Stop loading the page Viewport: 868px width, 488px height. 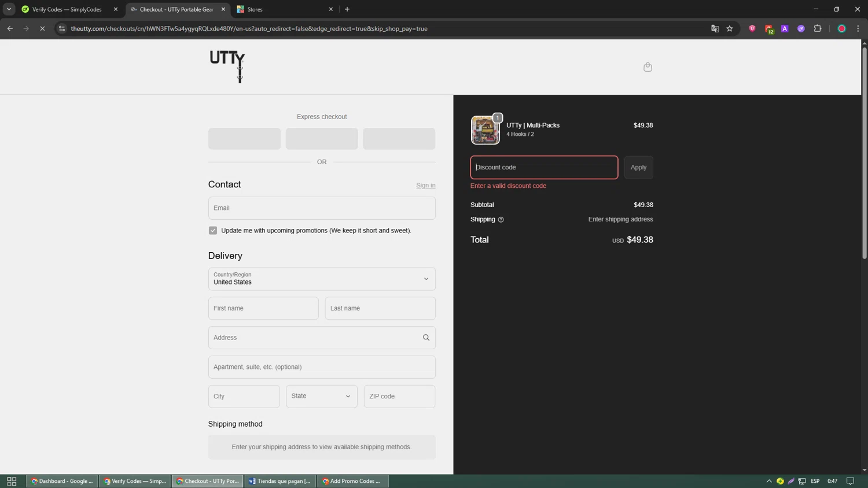click(x=42, y=28)
